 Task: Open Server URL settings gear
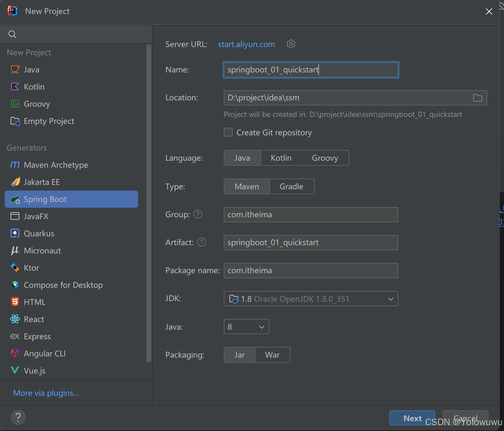pos(291,44)
